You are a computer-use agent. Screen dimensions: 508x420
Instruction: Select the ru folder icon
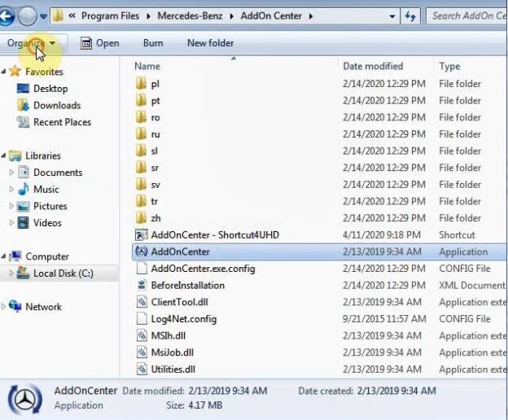[141, 134]
